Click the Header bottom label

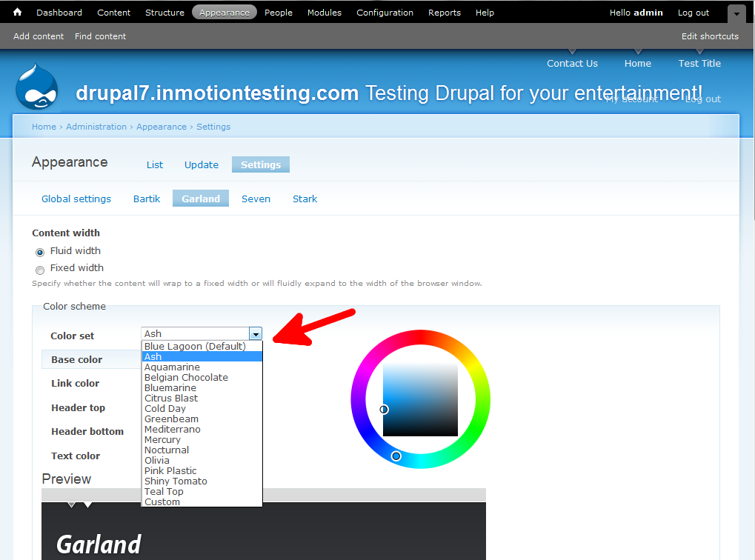87,431
